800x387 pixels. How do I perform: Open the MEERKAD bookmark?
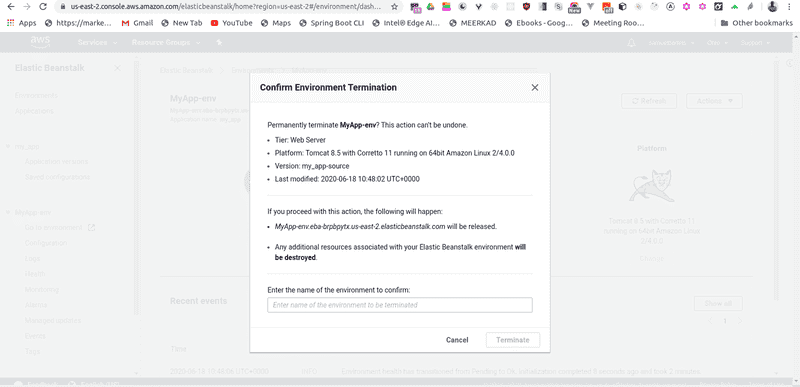[x=473, y=23]
